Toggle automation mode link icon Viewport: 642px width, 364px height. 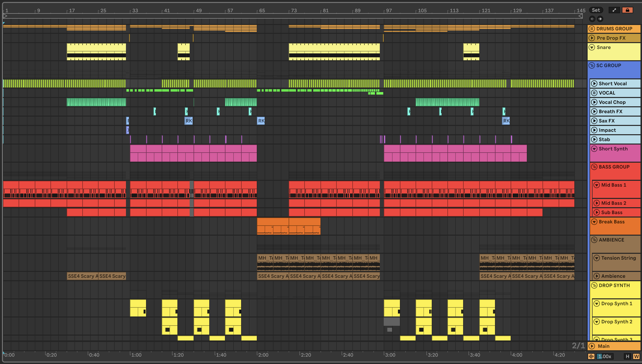pyautogui.click(x=614, y=10)
